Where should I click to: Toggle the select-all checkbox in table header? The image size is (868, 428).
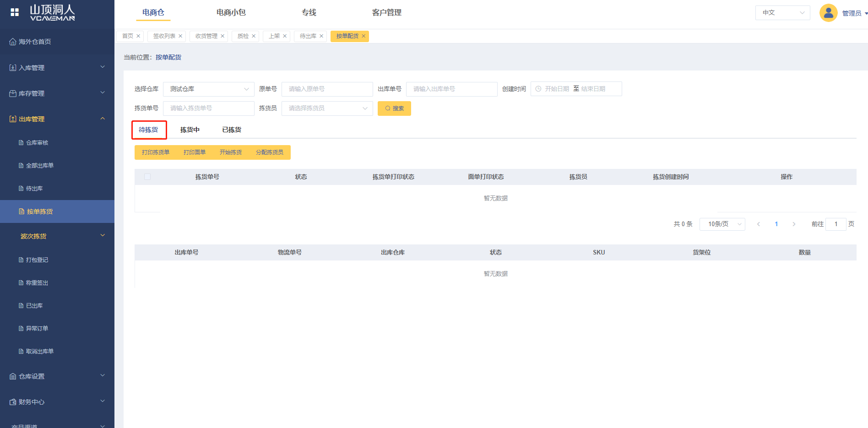tap(147, 177)
